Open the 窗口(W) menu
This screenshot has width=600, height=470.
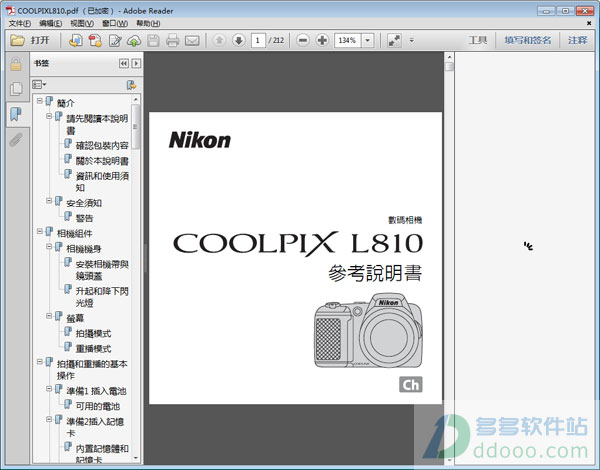(115, 23)
